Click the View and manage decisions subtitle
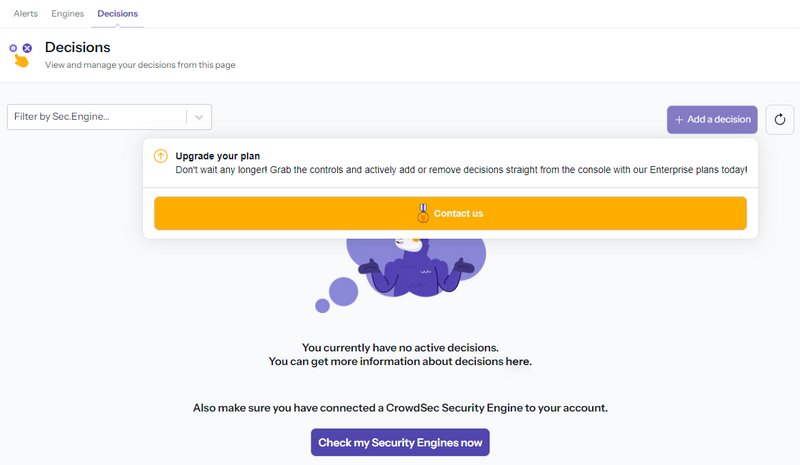 coord(140,65)
